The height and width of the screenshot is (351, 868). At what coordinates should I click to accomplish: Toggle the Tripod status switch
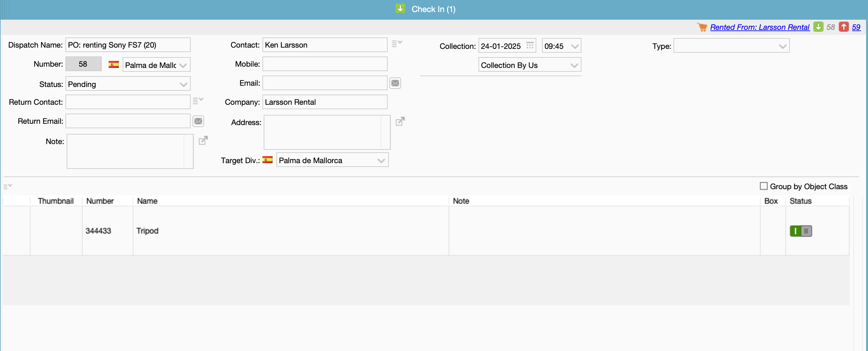[x=801, y=231]
